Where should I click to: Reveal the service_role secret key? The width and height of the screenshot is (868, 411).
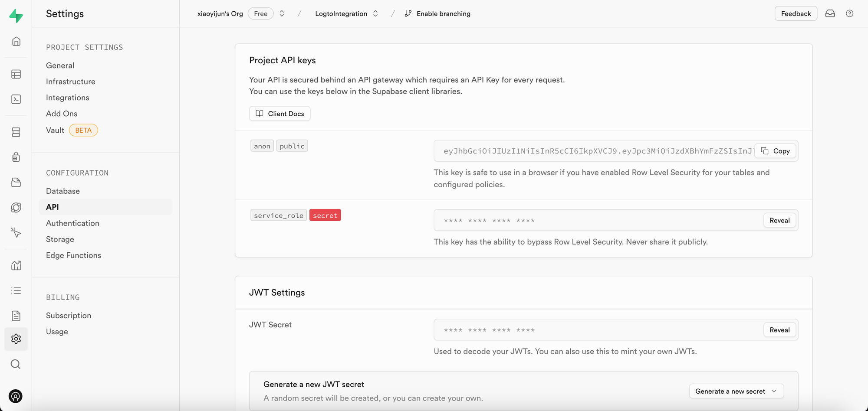pyautogui.click(x=779, y=220)
